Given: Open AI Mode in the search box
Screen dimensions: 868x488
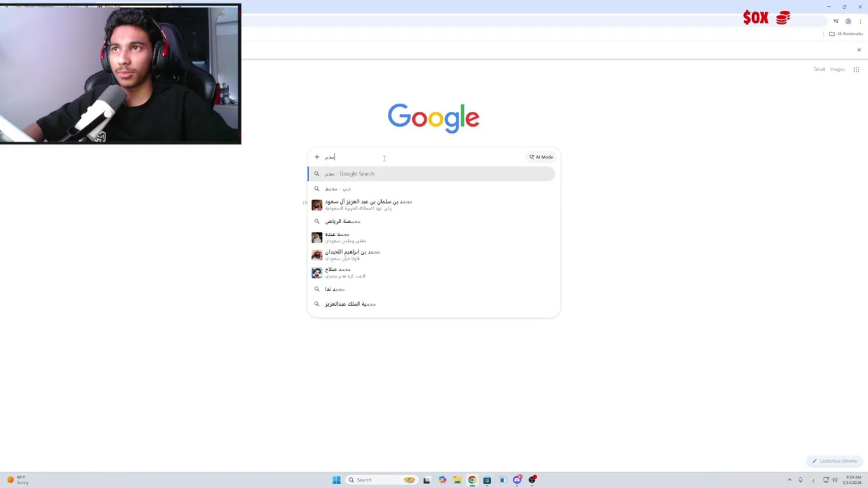Looking at the screenshot, I should pyautogui.click(x=541, y=157).
